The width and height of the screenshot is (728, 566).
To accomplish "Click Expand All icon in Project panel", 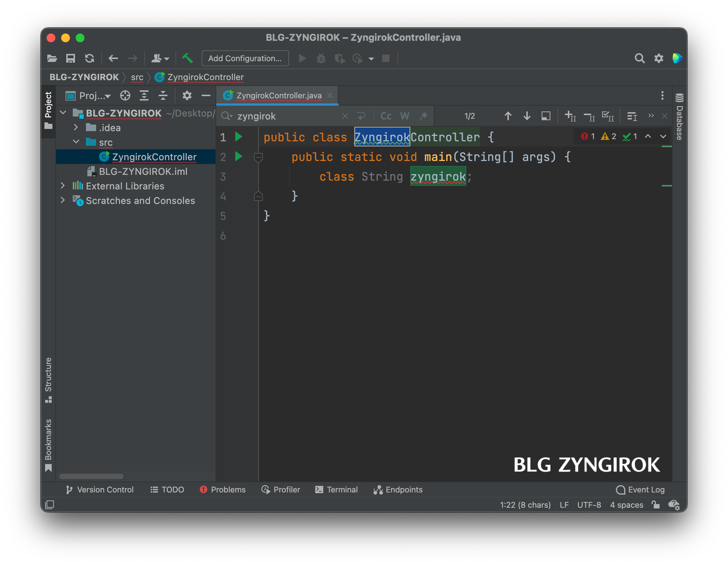I will tap(144, 96).
